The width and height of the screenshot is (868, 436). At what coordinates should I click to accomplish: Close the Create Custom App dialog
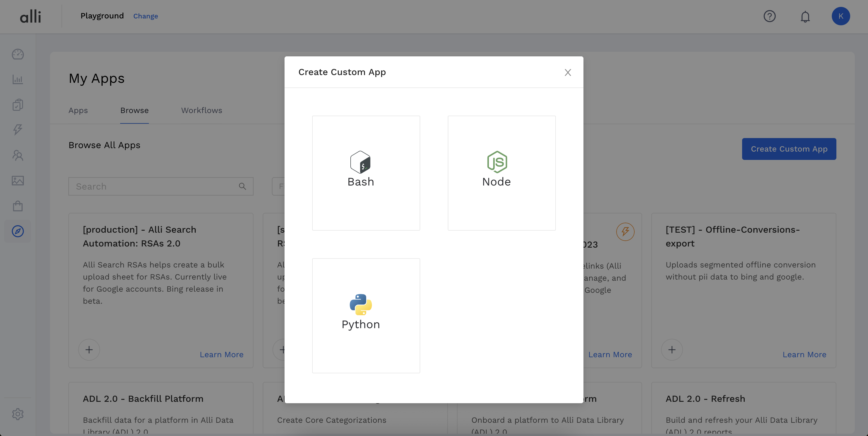coord(568,72)
